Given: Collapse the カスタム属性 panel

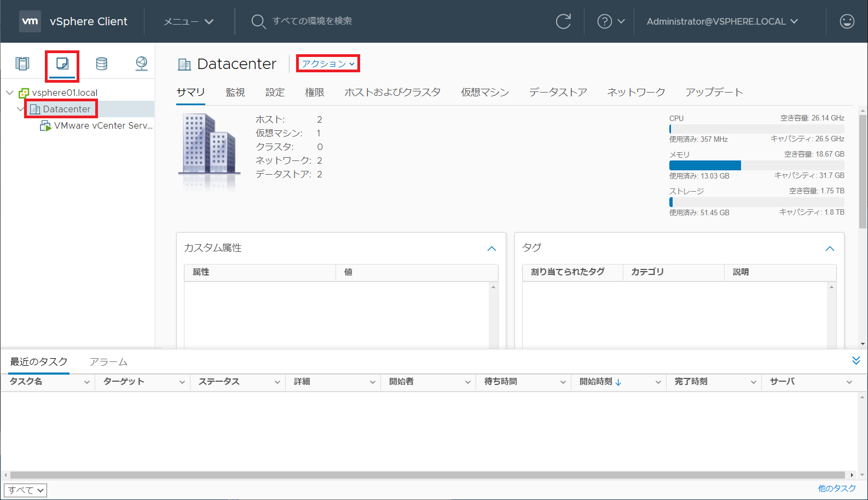Looking at the screenshot, I should [x=491, y=249].
